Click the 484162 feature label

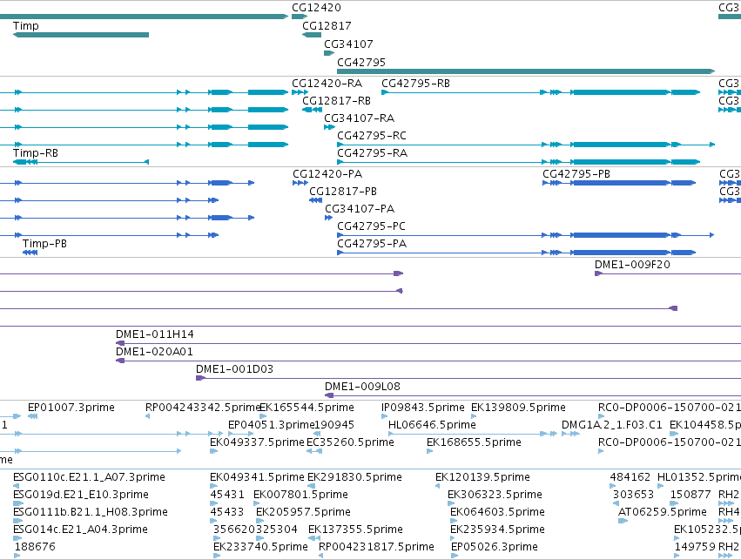[630, 477]
